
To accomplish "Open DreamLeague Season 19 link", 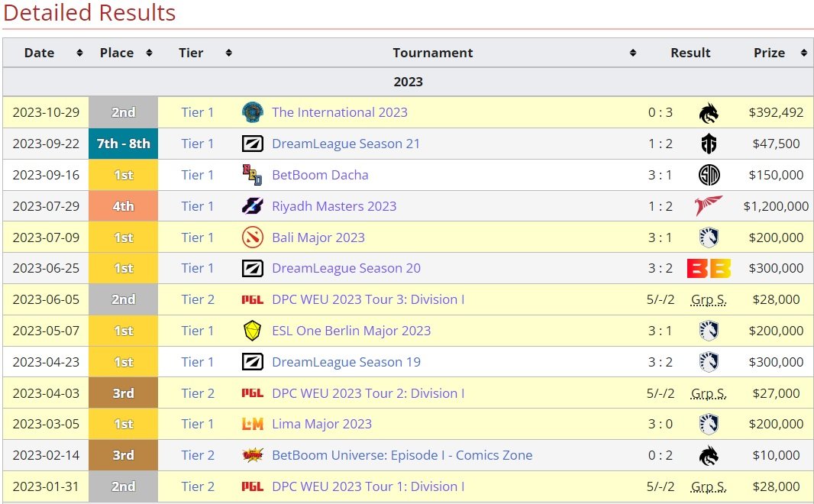I will 346,362.
